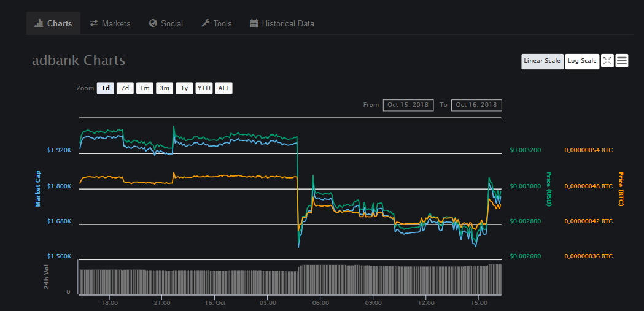
Task: Open the chart fullscreen view icon
Action: 607,61
